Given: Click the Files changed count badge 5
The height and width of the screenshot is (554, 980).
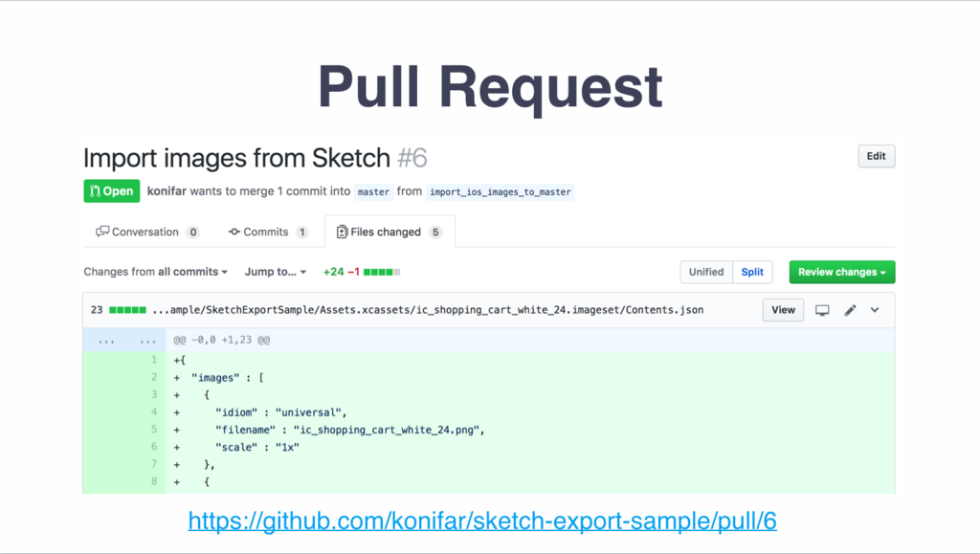Looking at the screenshot, I should click(x=435, y=233).
